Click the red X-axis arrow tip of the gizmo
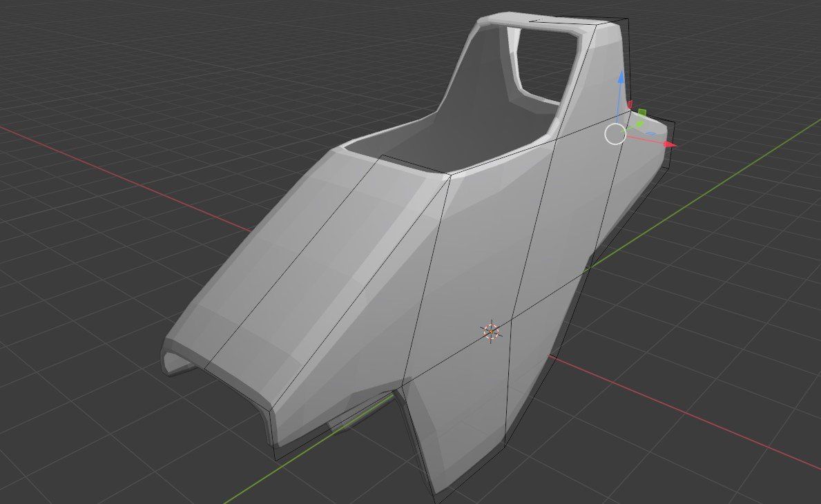Viewport: 821px width, 504px height. click(670, 144)
